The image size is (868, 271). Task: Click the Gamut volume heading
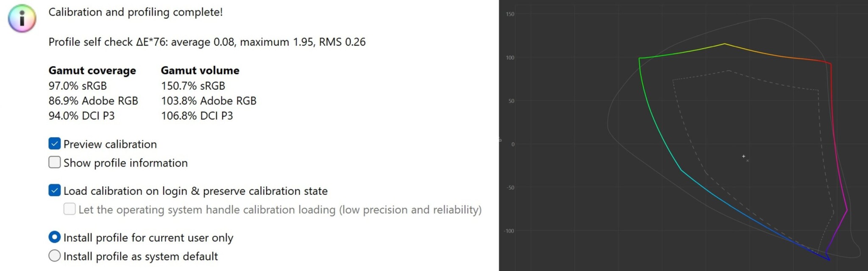pos(200,70)
